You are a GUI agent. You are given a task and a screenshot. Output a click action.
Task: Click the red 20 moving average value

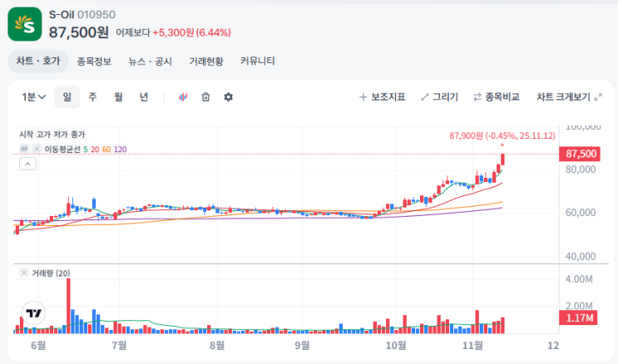(95, 150)
